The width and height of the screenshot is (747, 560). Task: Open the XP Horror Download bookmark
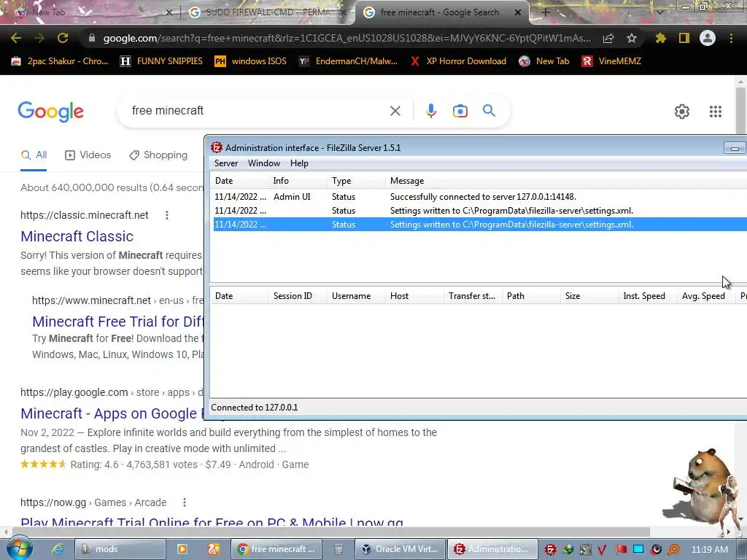458,61
